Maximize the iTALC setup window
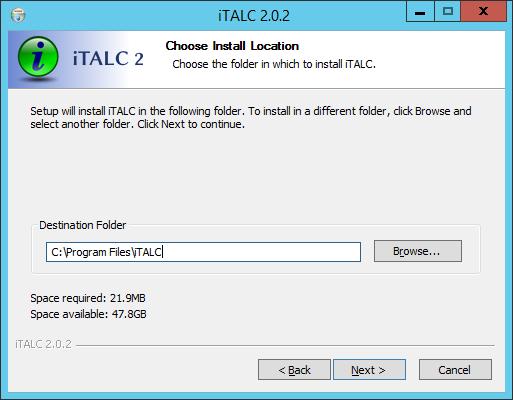513x400 pixels. 448,12
